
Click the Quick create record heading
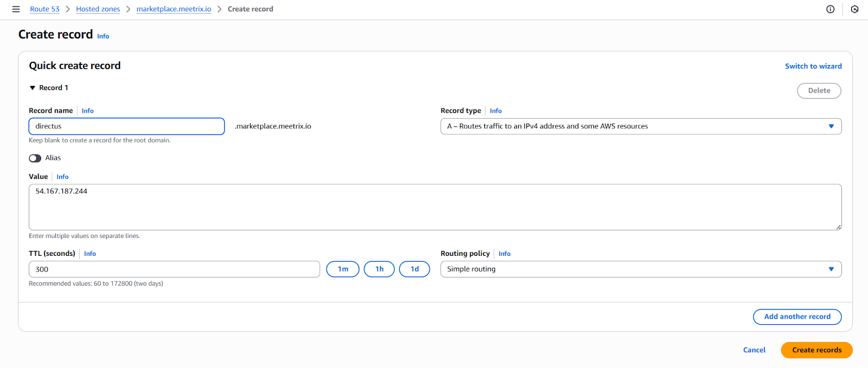[75, 66]
